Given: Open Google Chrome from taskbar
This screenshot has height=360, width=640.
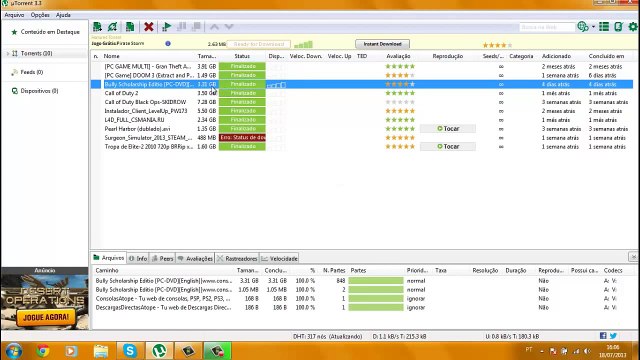Looking at the screenshot, I should pyautogui.click(x=42, y=351).
